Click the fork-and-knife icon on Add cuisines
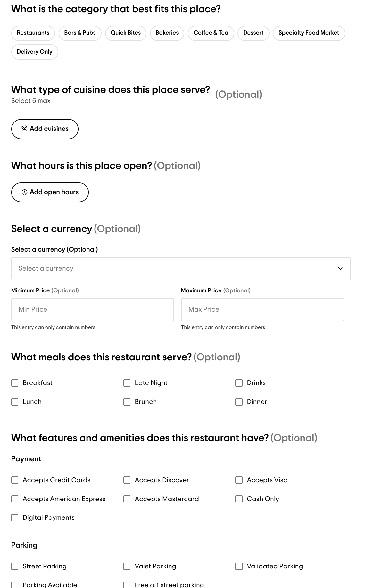 tap(24, 129)
